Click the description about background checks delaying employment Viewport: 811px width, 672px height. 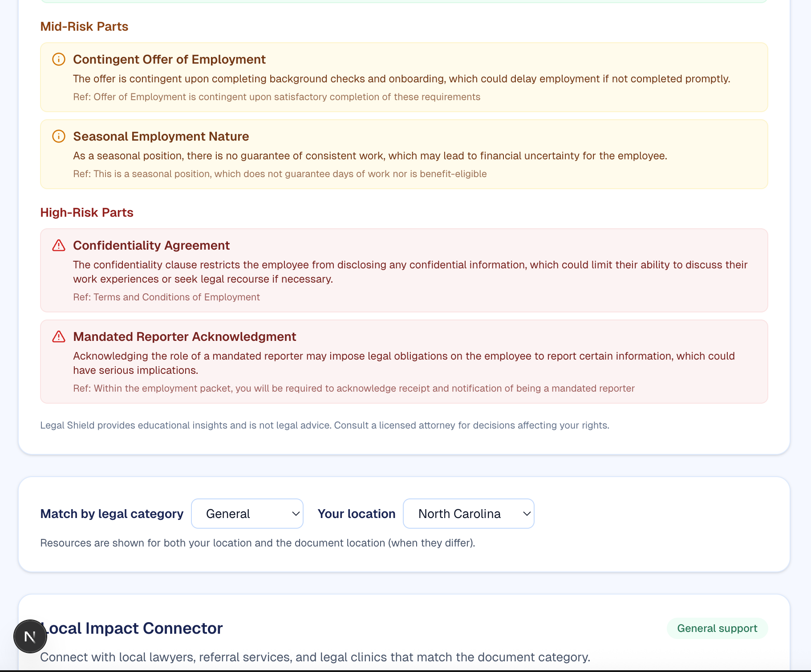tap(401, 79)
